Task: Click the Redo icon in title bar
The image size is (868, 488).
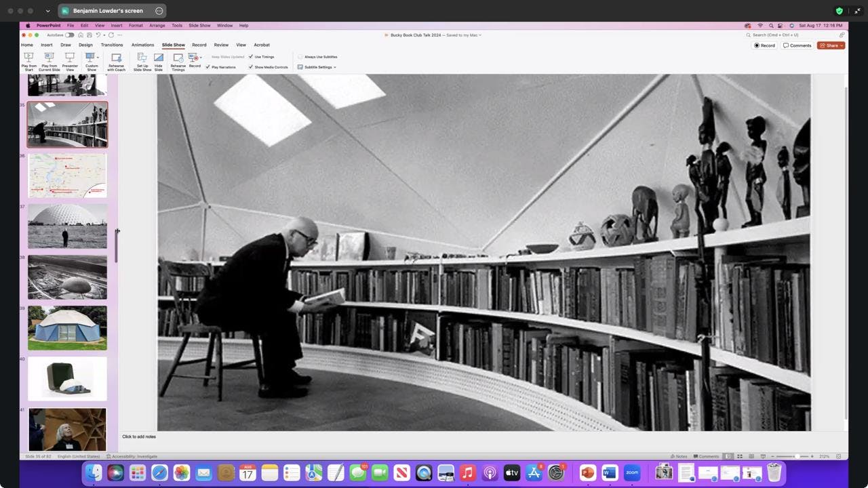Action: pos(111,35)
